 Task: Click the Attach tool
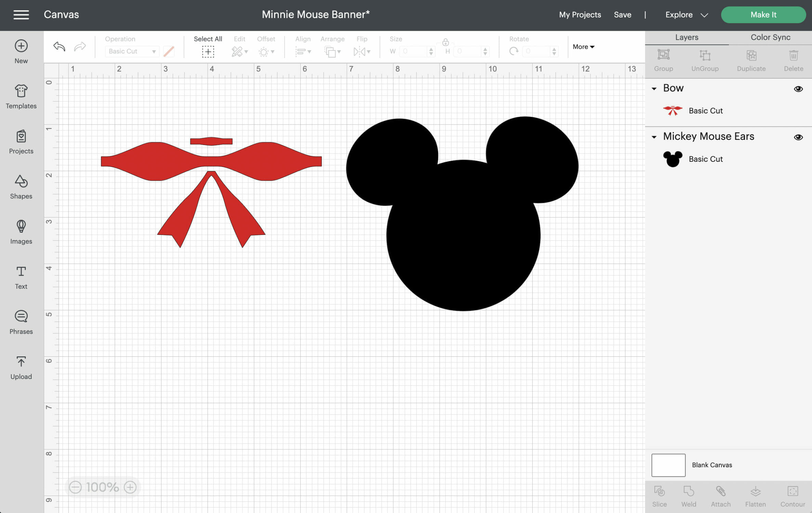(721, 496)
